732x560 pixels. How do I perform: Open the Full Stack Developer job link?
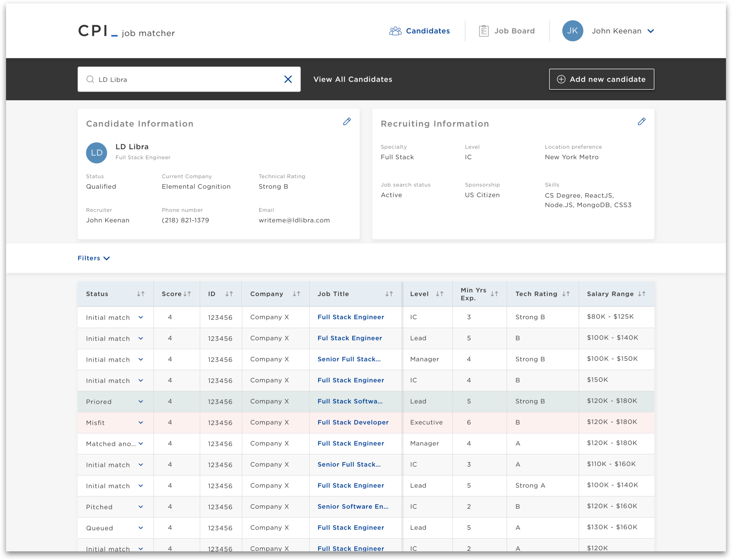pyautogui.click(x=353, y=422)
